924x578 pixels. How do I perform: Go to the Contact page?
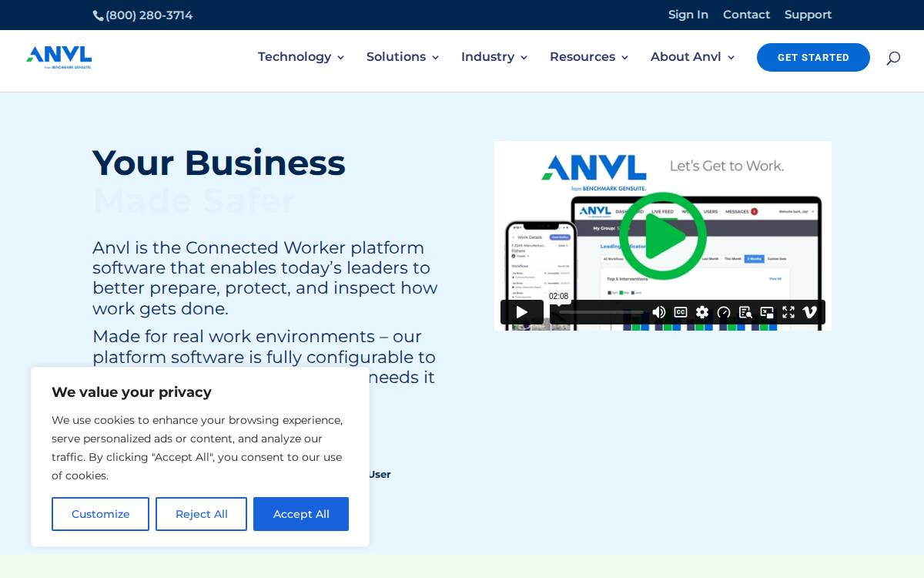pos(746,15)
